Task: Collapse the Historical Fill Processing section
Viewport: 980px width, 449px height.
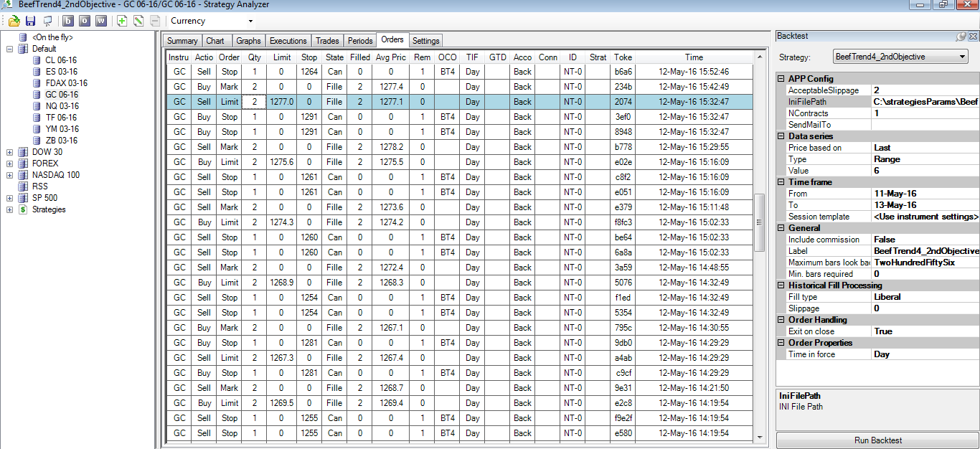Action: coord(782,285)
